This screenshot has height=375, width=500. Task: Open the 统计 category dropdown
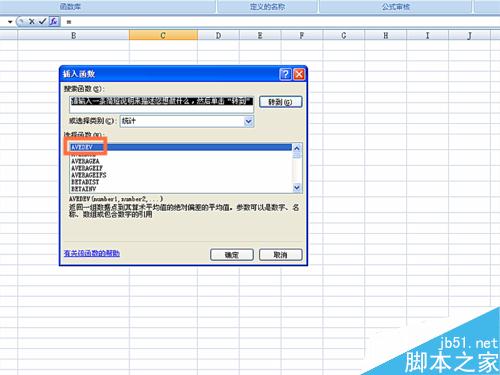[249, 121]
